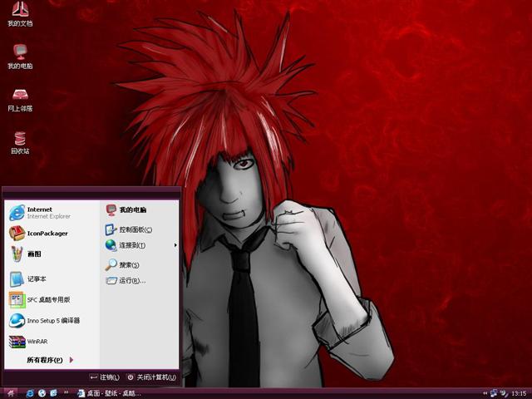Switch to 桌面 - 壁纸 - 桌酷 taskbar window

point(109,393)
